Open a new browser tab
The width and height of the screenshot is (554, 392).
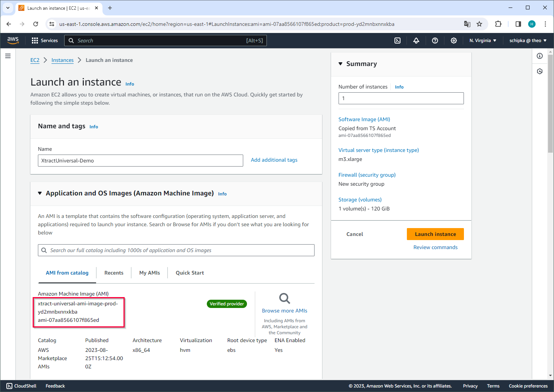[x=110, y=8]
